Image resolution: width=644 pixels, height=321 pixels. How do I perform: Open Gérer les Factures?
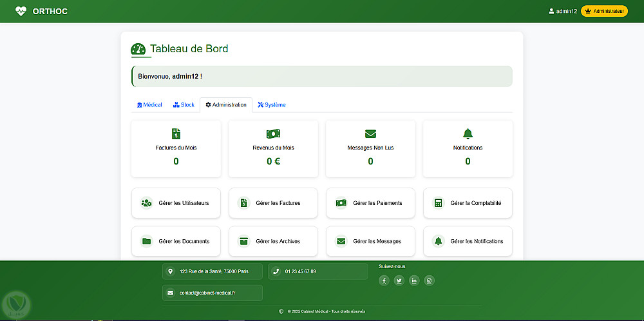click(273, 203)
